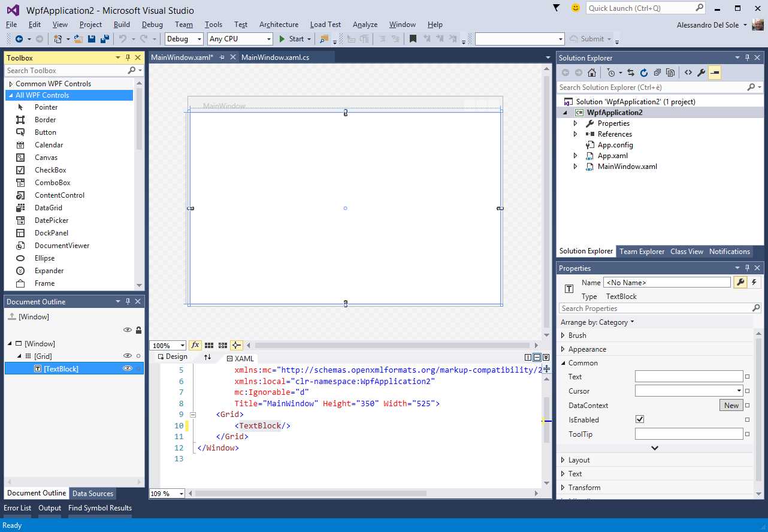Screen dimensions: 768x532
Task: Click the New button next to DataContext
Action: tap(730, 405)
